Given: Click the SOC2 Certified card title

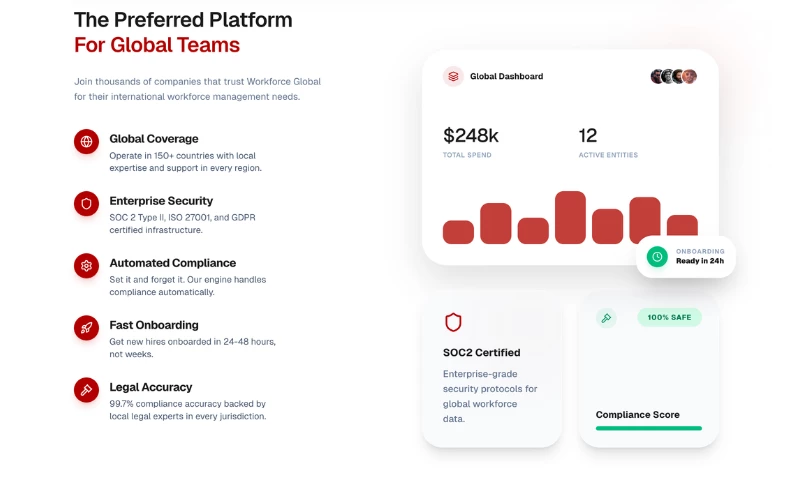Looking at the screenshot, I should 481,353.
